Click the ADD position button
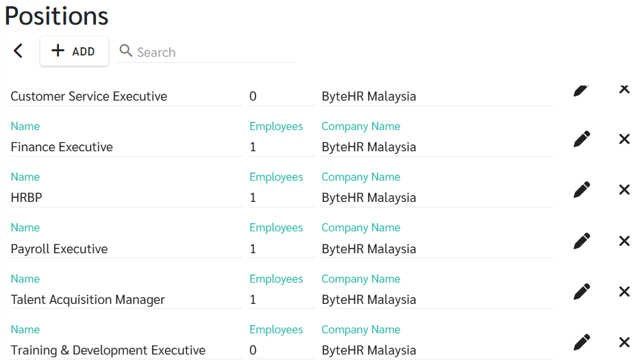The height and width of the screenshot is (360, 644). coord(74,51)
